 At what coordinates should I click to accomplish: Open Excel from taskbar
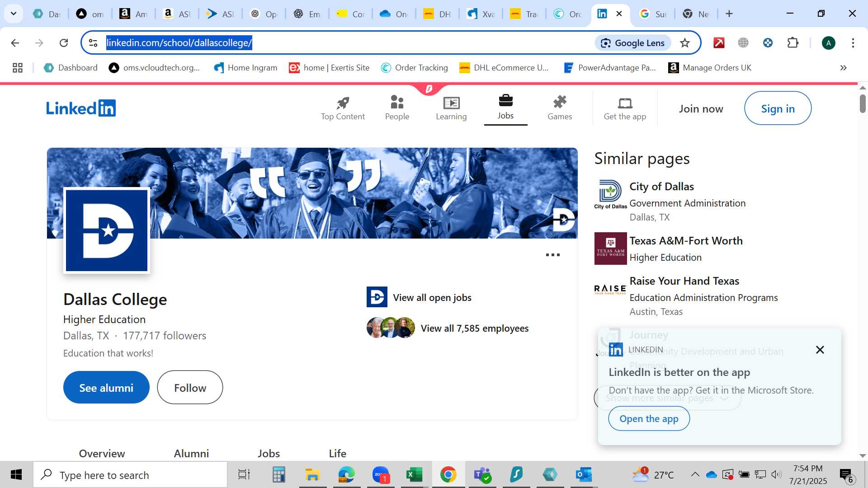[414, 475]
